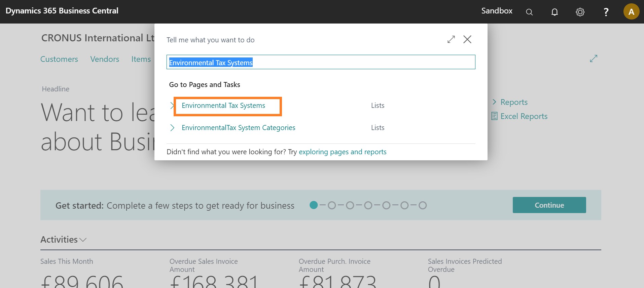
Task: Click the Excel Reports document icon
Action: pos(494,116)
